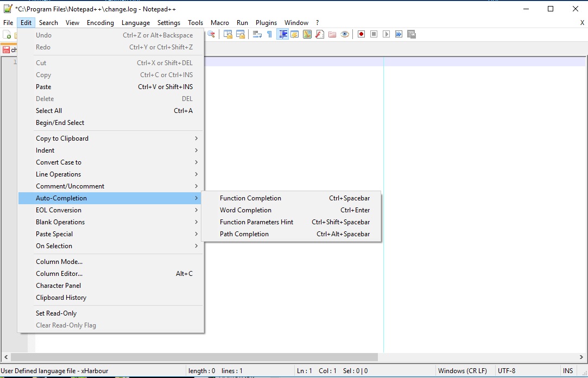Image resolution: width=588 pixels, height=378 pixels.
Task: Expand Blank Operations submenu
Action: pos(111,222)
